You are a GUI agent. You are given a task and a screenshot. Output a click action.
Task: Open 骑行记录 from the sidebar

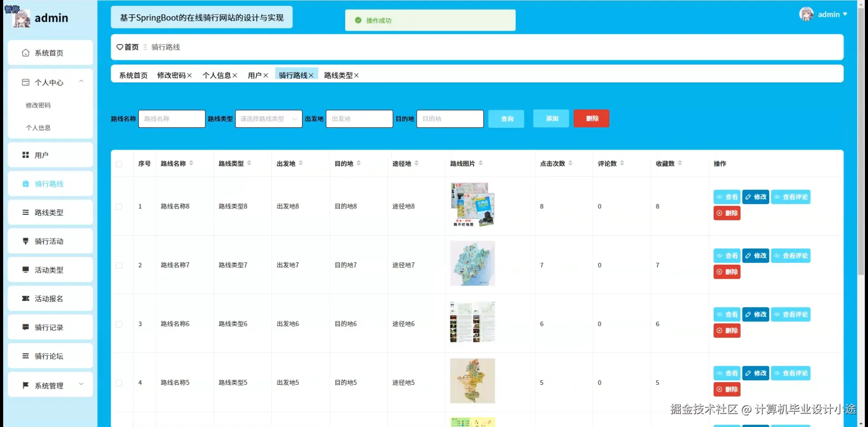coord(25,327)
